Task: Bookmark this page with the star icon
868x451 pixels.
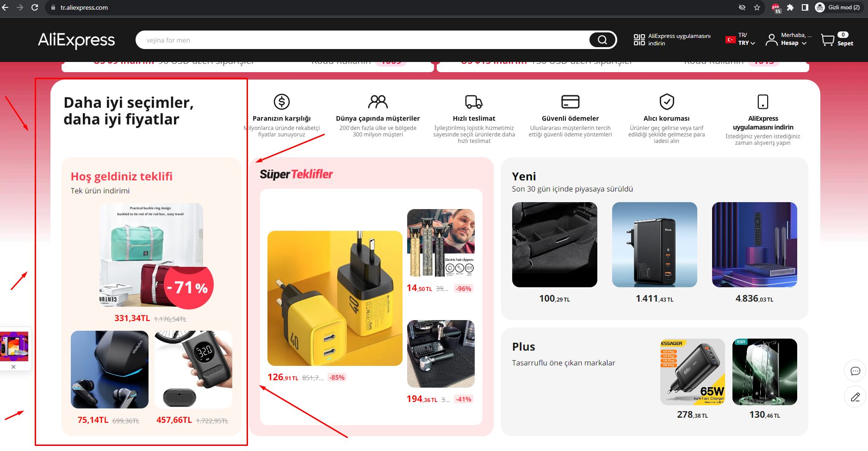Action: pos(757,7)
